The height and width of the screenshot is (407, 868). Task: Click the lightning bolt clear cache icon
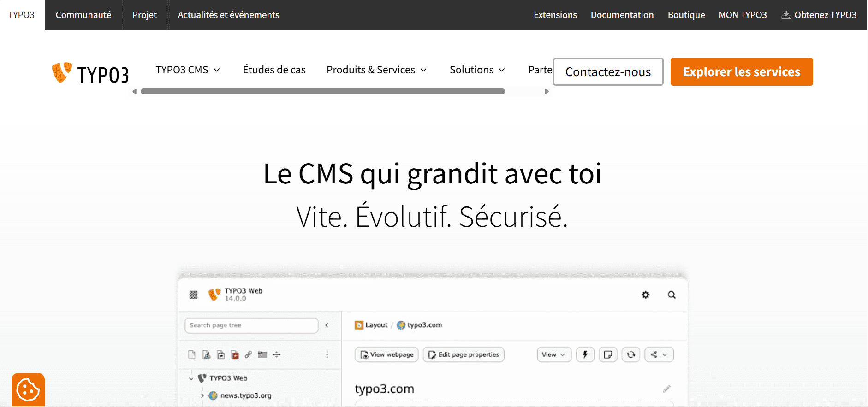click(585, 354)
